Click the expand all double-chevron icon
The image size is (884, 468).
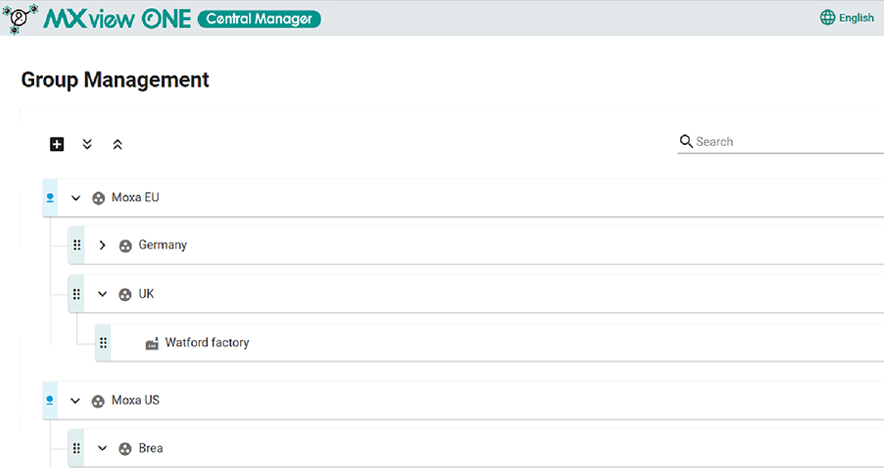tap(87, 144)
